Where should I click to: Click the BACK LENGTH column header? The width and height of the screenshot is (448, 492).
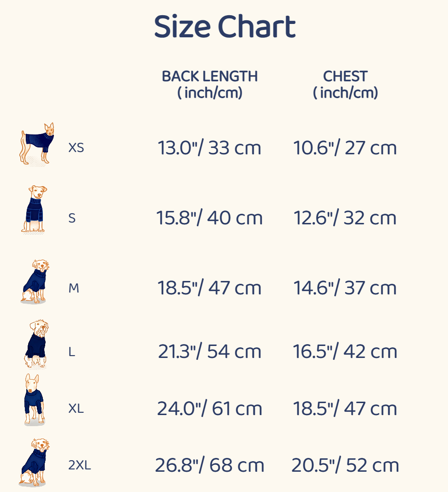tap(210, 84)
